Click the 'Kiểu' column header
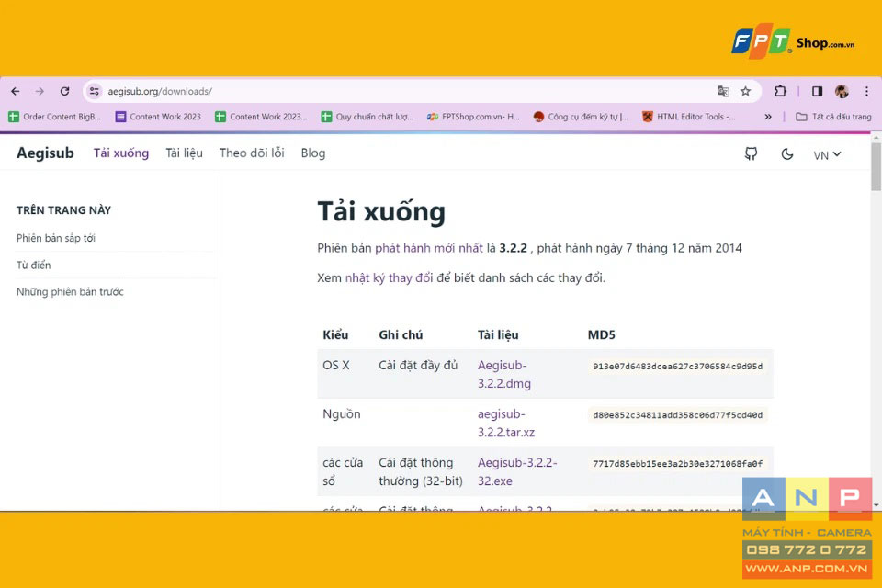Screen dimensions: 882x588 pyautogui.click(x=335, y=334)
